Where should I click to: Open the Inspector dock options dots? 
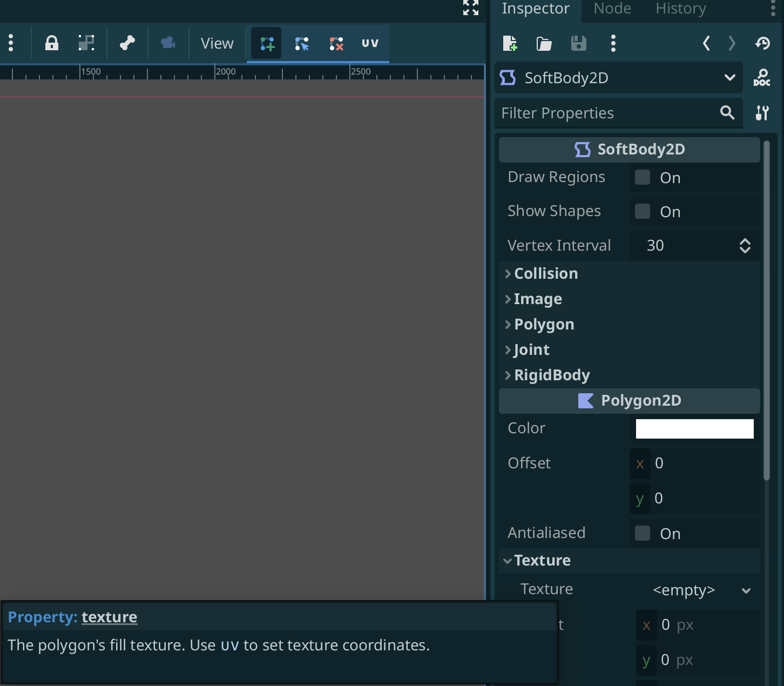point(774,9)
